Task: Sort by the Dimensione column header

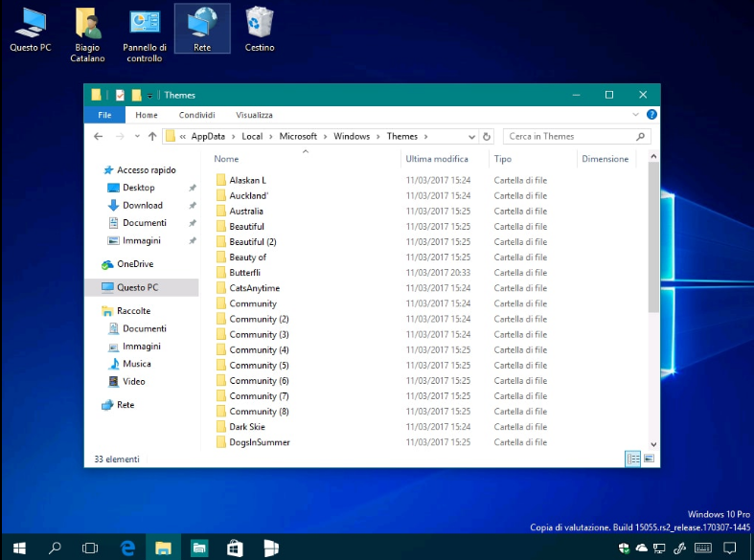Action: pyautogui.click(x=606, y=159)
